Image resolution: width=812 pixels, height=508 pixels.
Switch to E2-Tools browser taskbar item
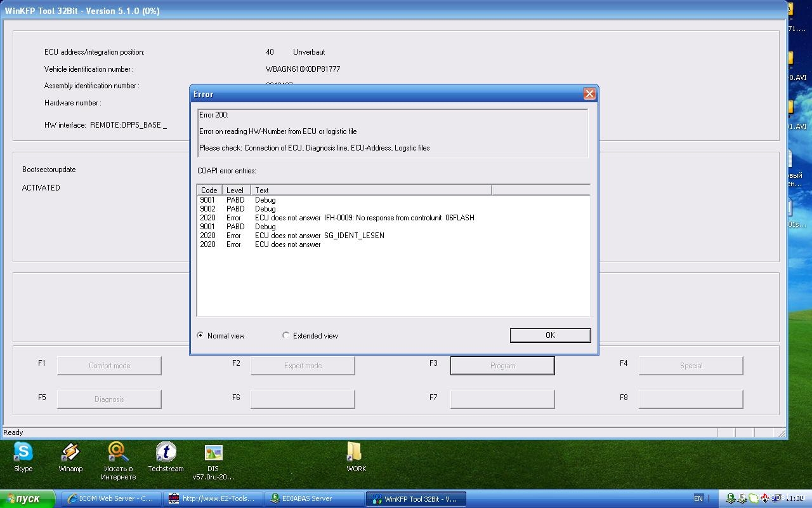click(213, 498)
